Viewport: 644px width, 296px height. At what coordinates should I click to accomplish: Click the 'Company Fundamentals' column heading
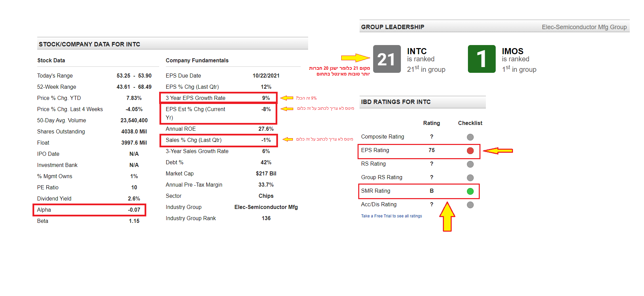coord(197,60)
